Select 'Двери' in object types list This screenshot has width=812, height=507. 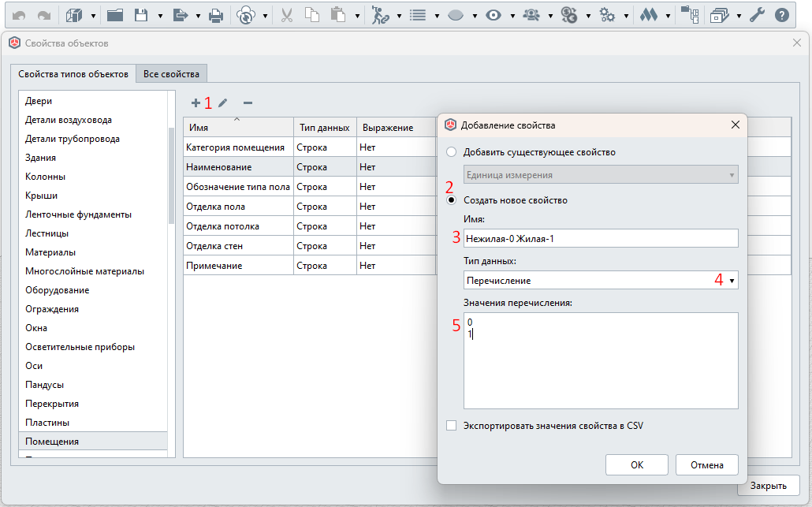(x=93, y=101)
